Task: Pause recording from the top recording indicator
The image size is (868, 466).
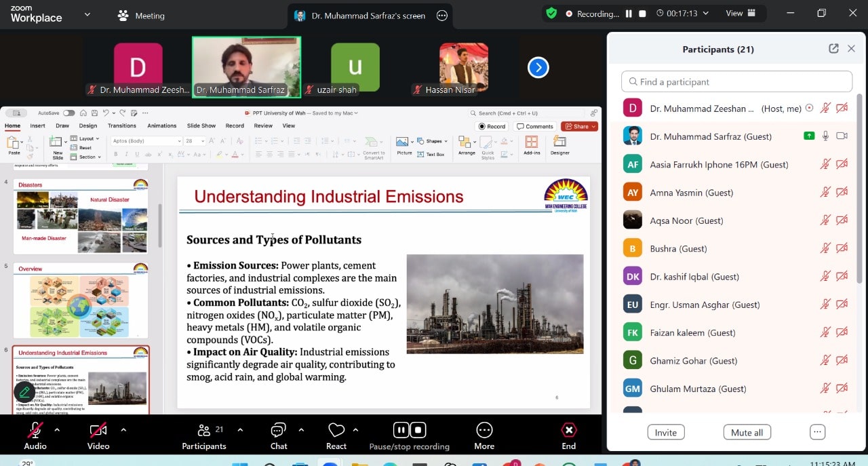Action: pos(629,14)
